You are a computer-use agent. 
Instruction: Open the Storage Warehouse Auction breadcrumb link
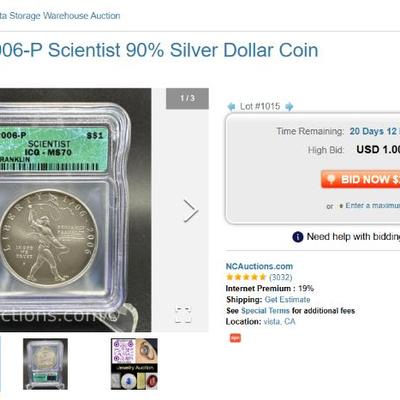click(x=60, y=16)
